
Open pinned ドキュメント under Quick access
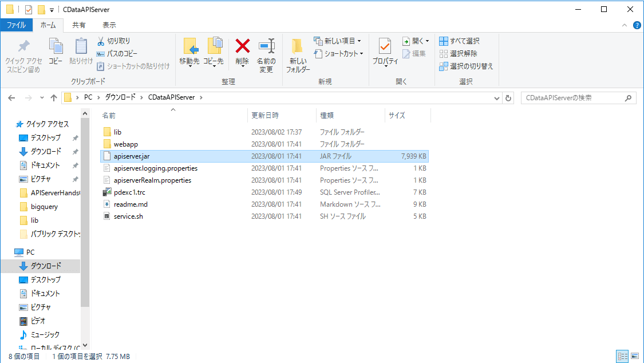coord(40,165)
